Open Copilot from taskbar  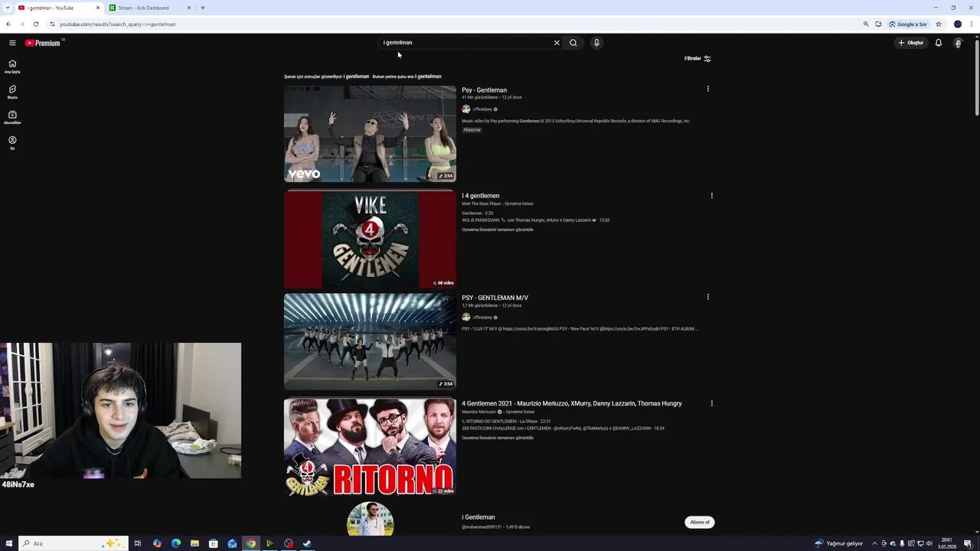click(x=157, y=543)
